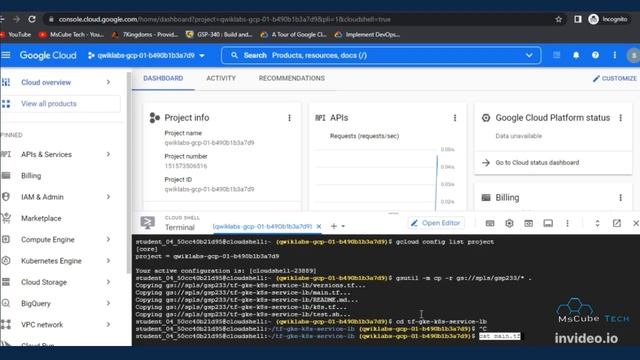Screen dimensions: 640x360
Task: Open Cloud Shell in a new window
Action: pos(617,223)
